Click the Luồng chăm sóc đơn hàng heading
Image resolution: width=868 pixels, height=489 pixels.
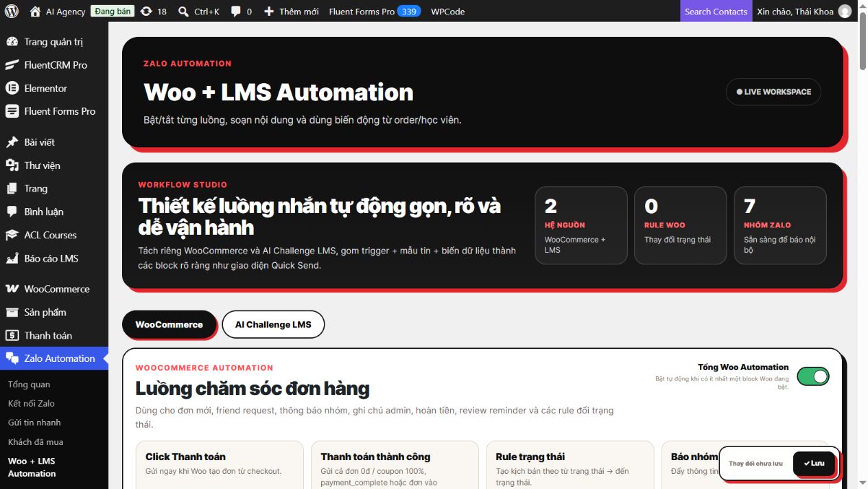pos(253,389)
